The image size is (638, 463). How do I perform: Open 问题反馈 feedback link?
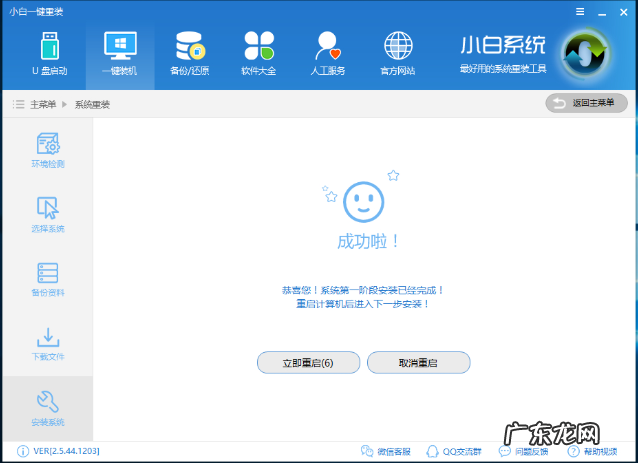point(523,451)
